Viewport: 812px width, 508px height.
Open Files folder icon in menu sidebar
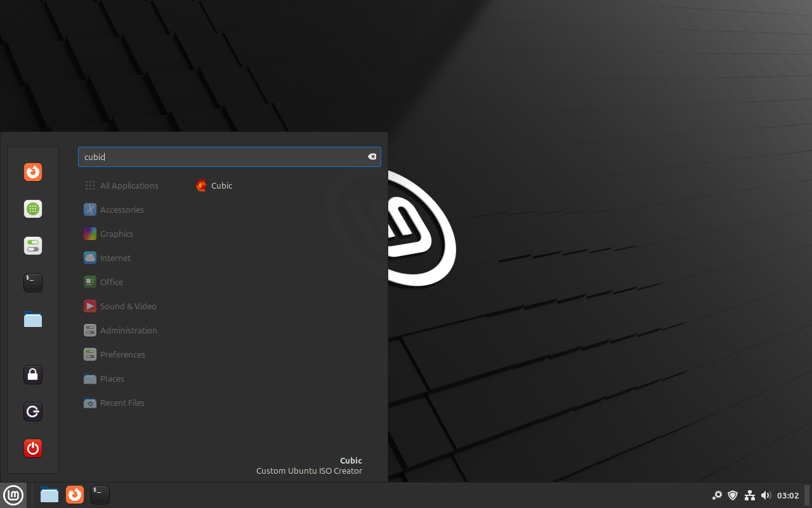[x=33, y=319]
